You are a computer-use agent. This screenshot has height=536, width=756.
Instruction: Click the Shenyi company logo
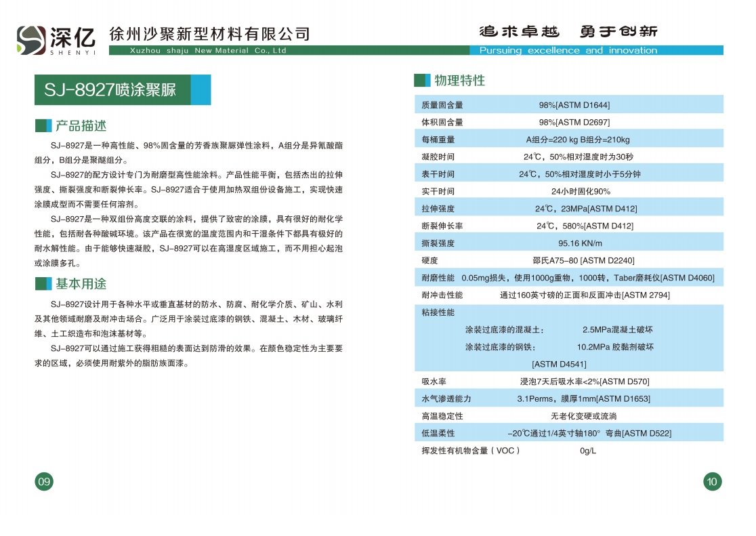56,40
